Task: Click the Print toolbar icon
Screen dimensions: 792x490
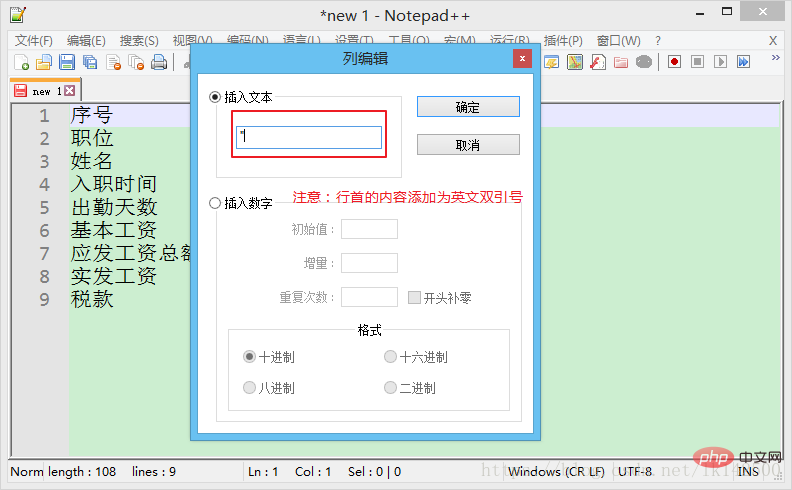Action: [158, 62]
